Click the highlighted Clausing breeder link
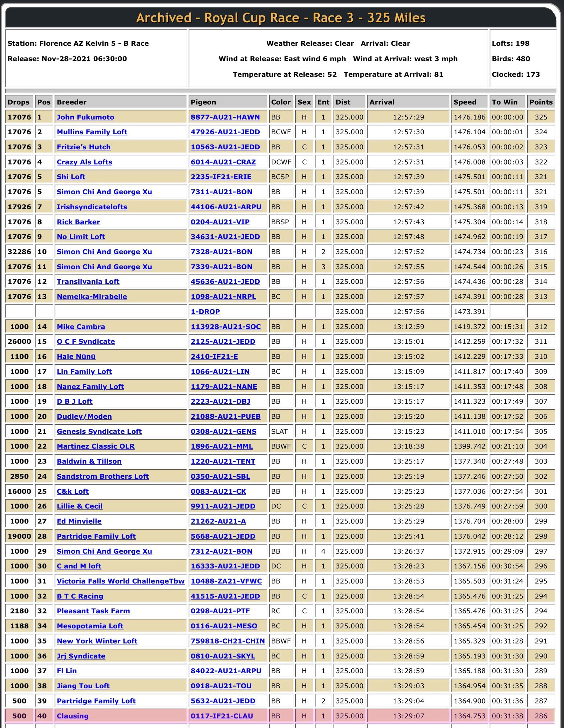The image size is (564, 728). coord(72,716)
